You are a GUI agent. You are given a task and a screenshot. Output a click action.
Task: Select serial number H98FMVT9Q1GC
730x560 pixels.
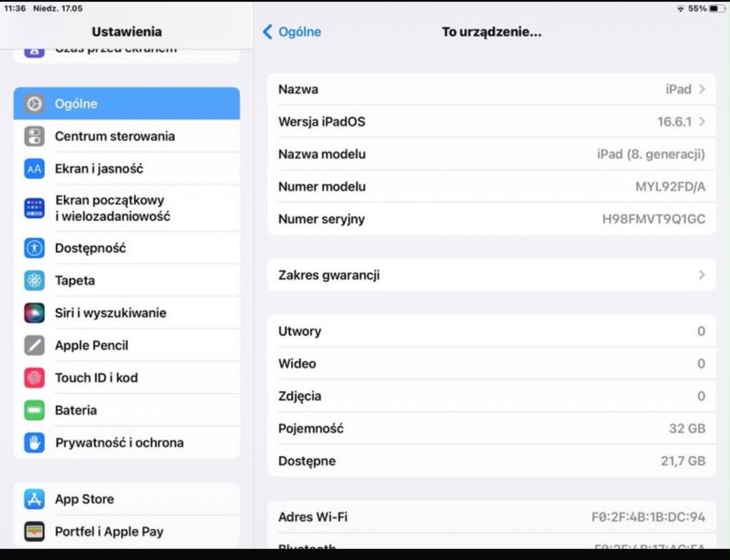pos(654,220)
